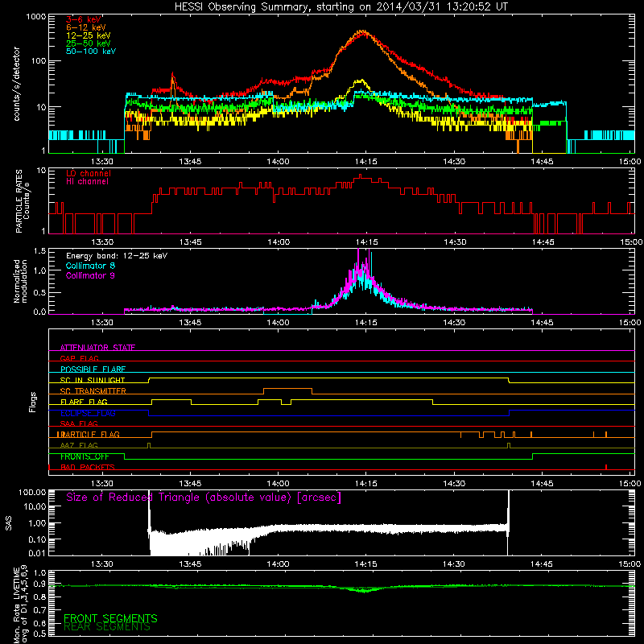Image resolution: width=644 pixels, height=644 pixels.
Task: Click the 'Normalized modulation' axis label
Action: (21, 281)
